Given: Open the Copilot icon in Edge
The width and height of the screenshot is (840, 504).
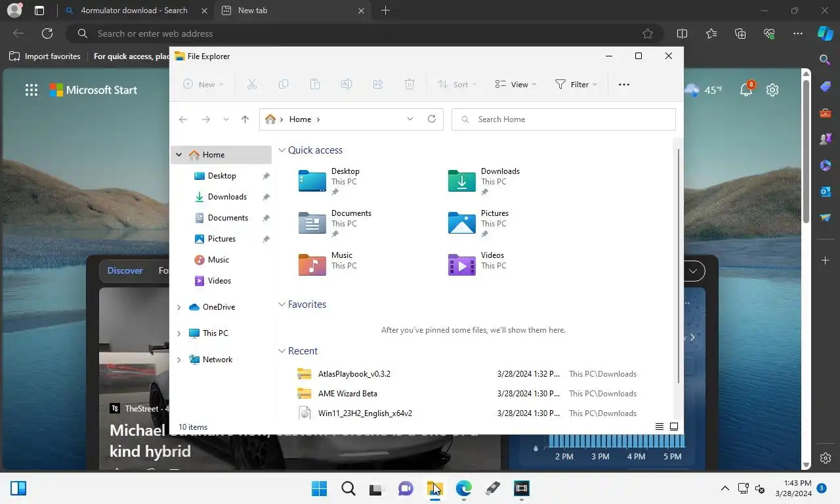Looking at the screenshot, I should pos(825,33).
